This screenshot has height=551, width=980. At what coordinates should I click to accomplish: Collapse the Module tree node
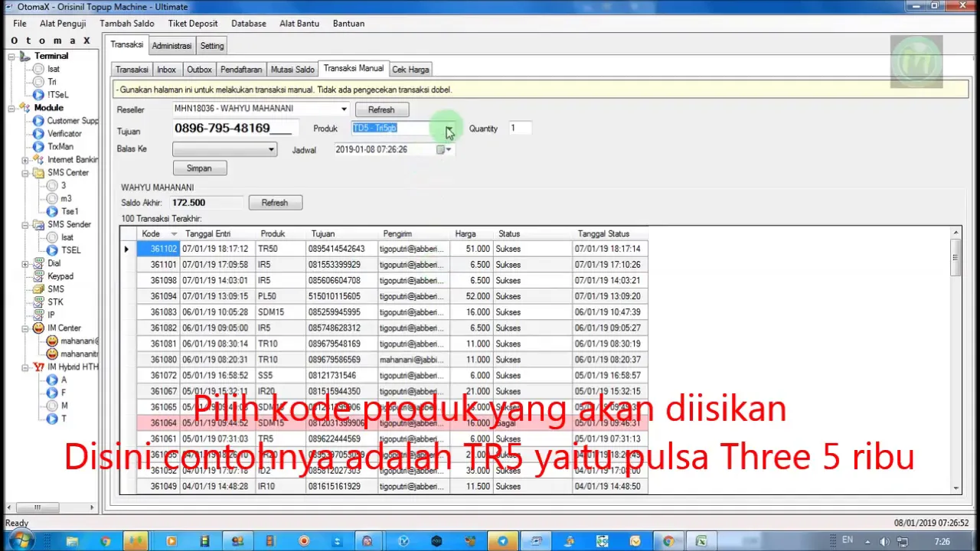point(12,108)
